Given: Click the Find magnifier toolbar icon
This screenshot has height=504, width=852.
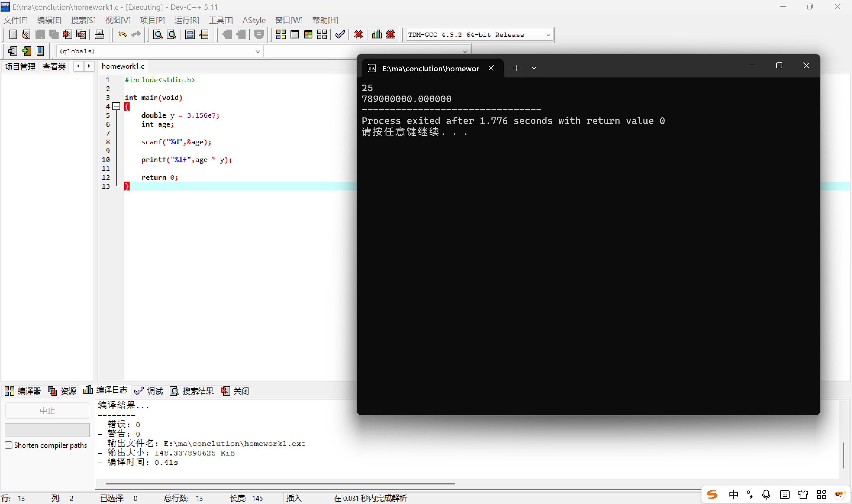Looking at the screenshot, I should coord(158,34).
